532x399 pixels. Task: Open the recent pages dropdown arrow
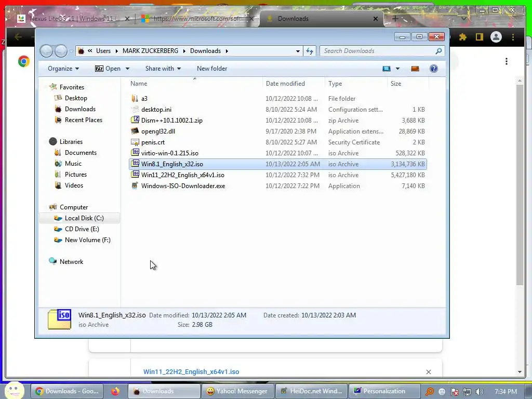71,51
